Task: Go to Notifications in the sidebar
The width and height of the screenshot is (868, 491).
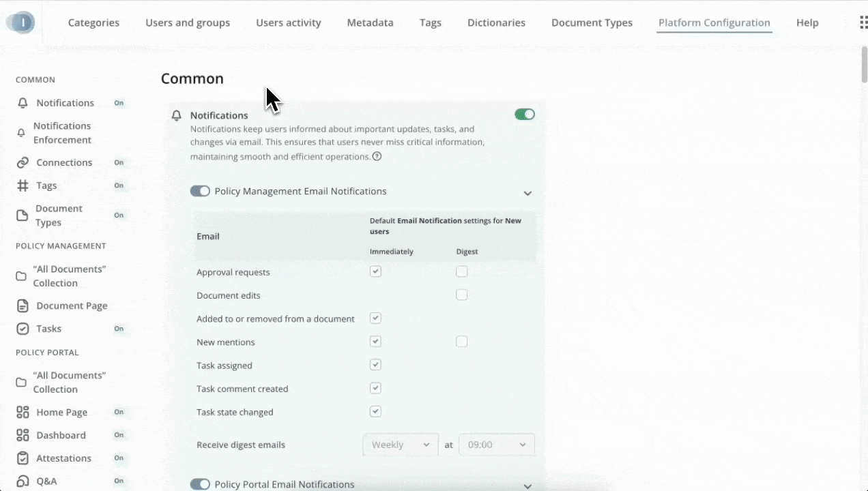Action: coord(66,103)
